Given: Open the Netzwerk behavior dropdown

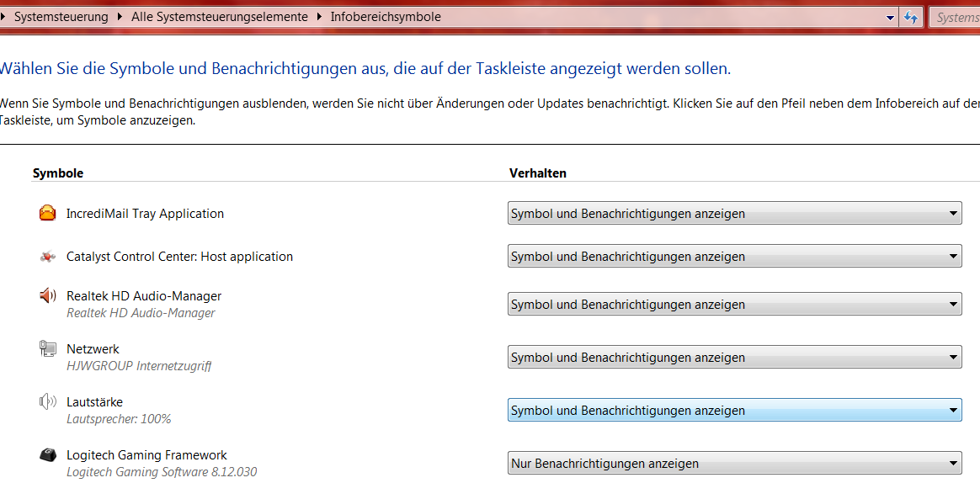Looking at the screenshot, I should click(x=734, y=358).
